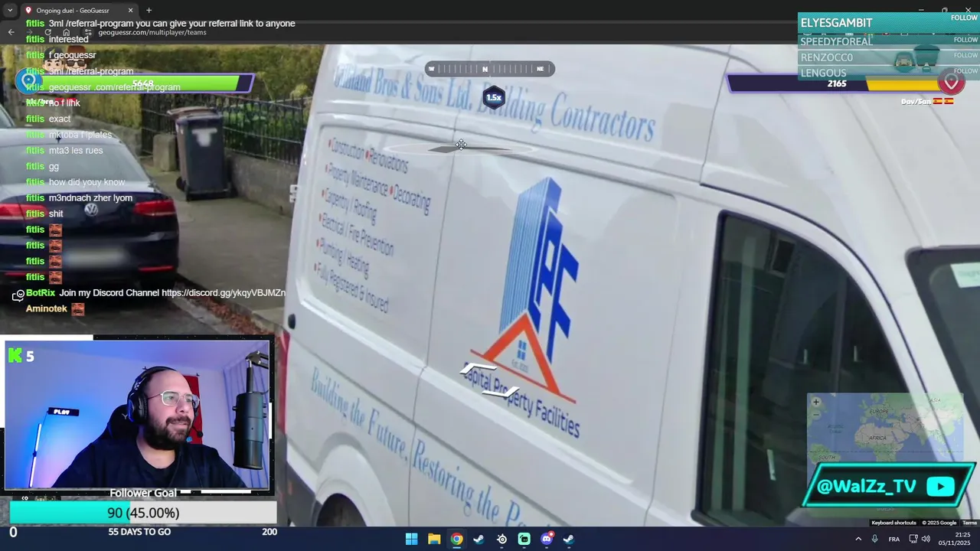The width and height of the screenshot is (980, 551).
Task: Open the Google Terms link
Action: 969,523
